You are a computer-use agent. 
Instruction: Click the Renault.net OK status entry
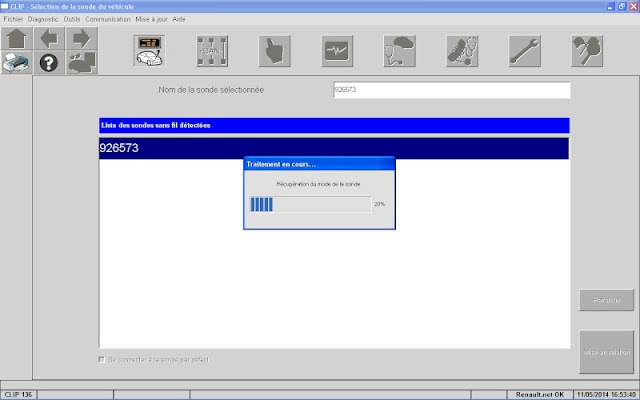[540, 395]
